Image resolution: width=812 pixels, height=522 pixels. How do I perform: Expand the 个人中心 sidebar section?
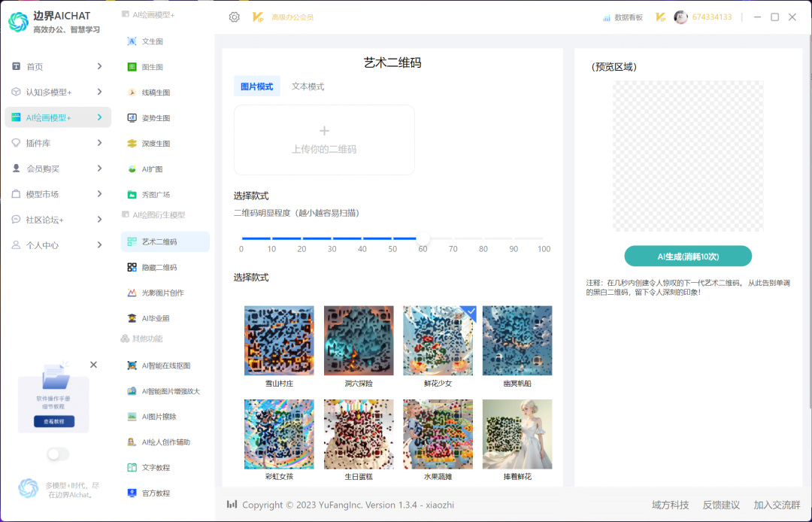(41, 244)
